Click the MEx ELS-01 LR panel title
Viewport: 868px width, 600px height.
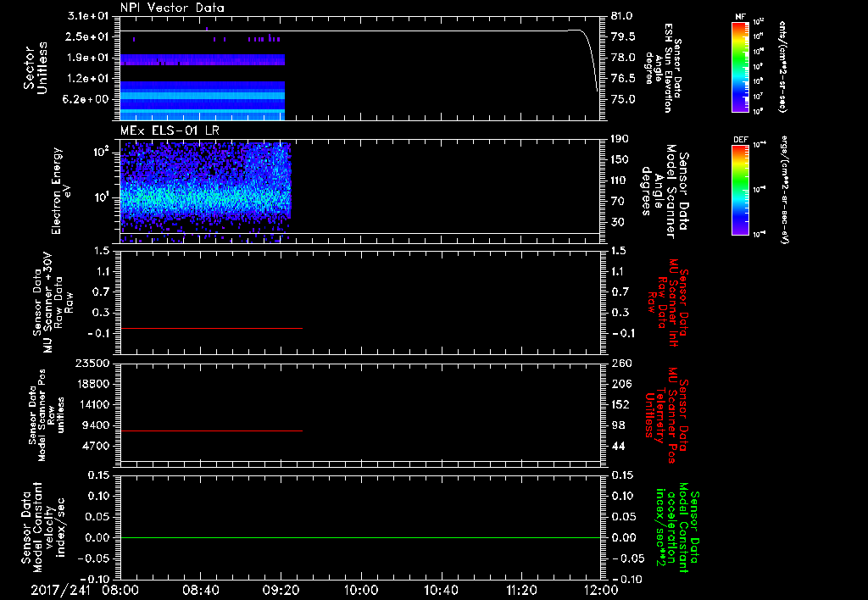click(170, 131)
